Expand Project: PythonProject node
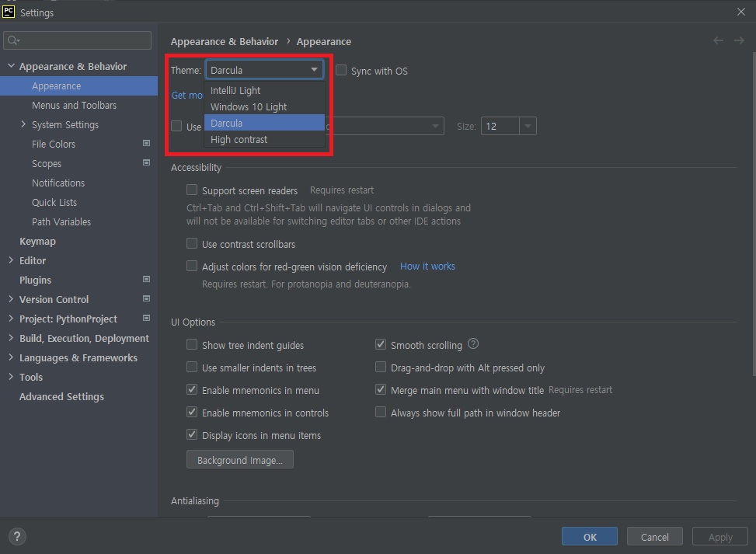Screen dimensions: 756x554 pyautogui.click(x=11, y=319)
